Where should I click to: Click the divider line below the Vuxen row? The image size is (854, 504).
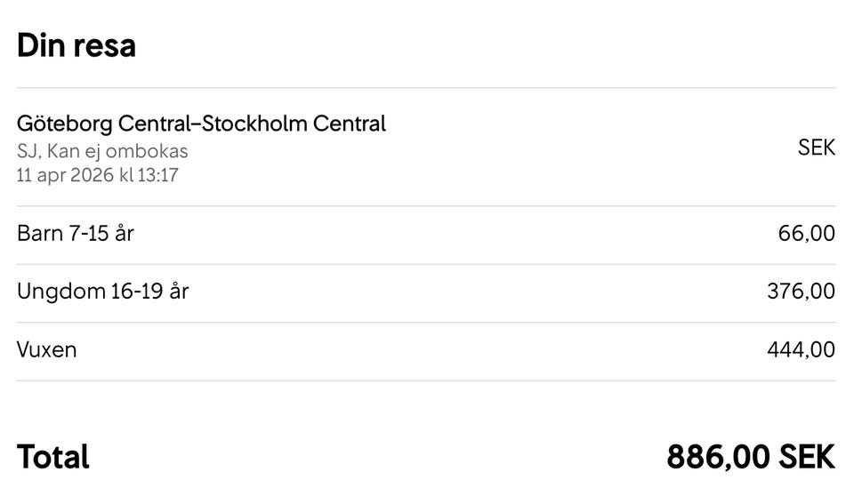tap(426, 380)
